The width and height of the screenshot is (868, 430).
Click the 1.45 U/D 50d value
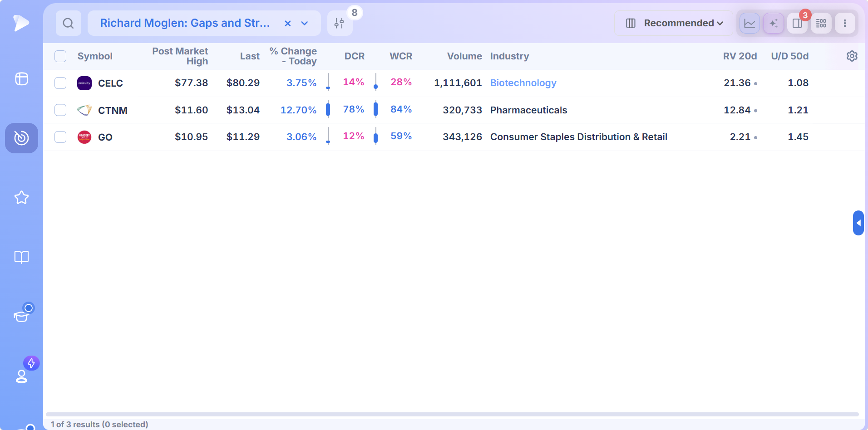click(x=798, y=137)
